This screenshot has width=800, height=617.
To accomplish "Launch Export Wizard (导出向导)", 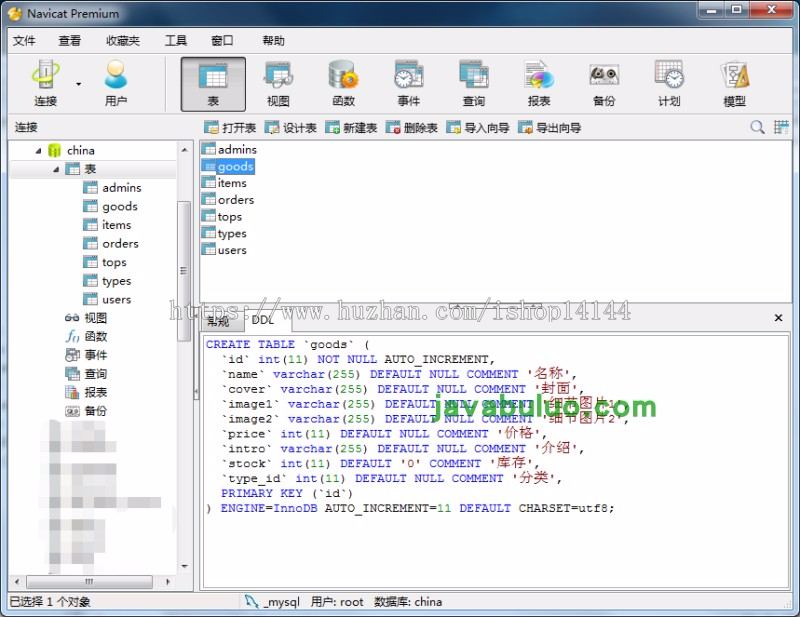I will (x=549, y=128).
